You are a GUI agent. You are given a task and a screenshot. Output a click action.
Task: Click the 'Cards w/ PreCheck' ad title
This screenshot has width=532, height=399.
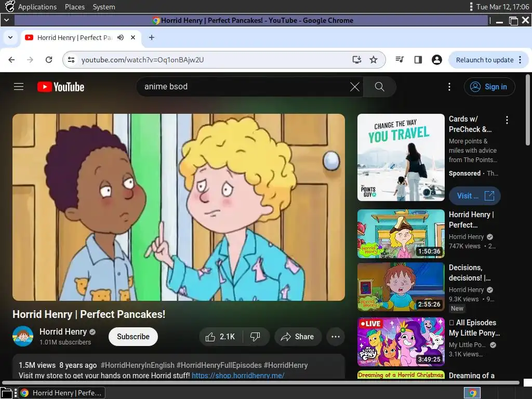click(470, 124)
